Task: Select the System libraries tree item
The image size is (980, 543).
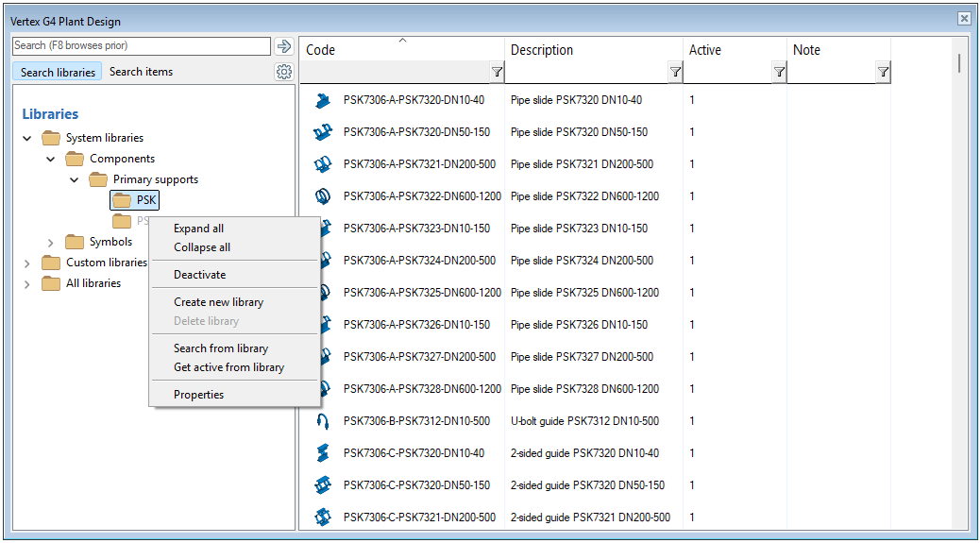Action: coord(105,138)
